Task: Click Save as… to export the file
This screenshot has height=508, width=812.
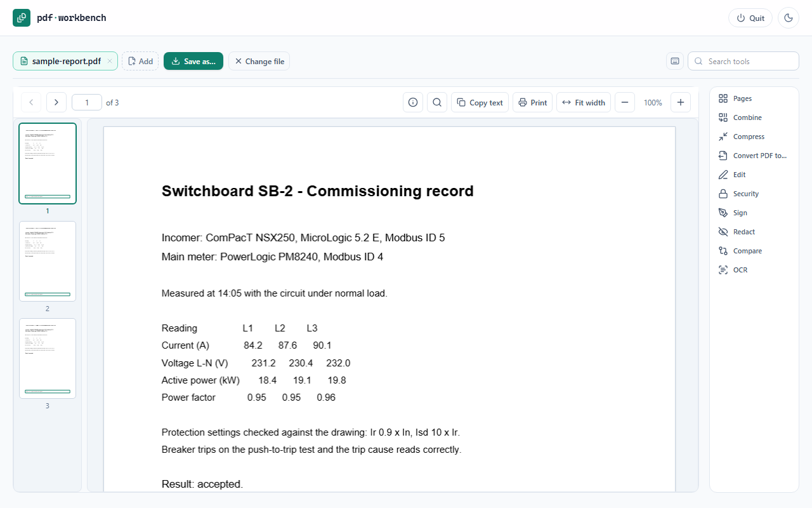Action: 193,61
